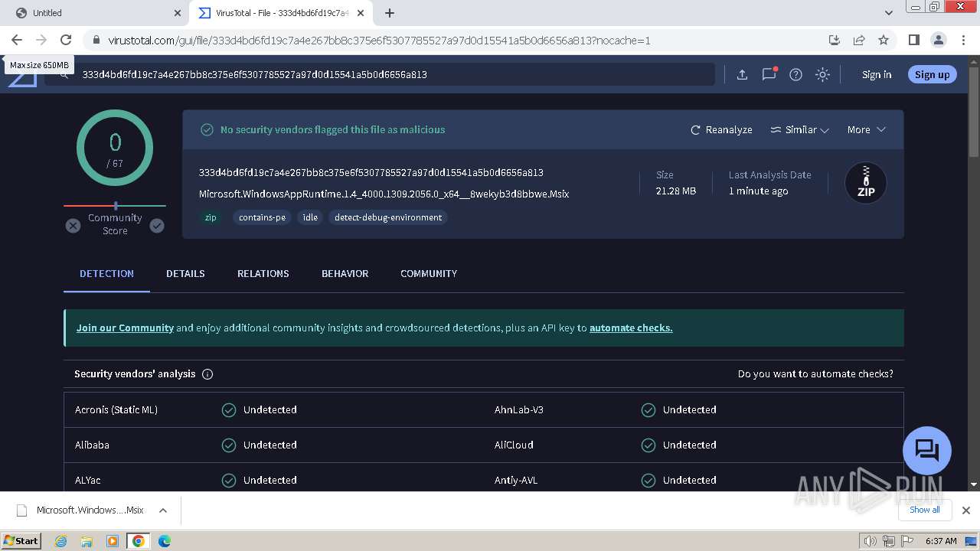Open File Explorer from taskbar
The width and height of the screenshot is (980, 551).
[x=87, y=541]
